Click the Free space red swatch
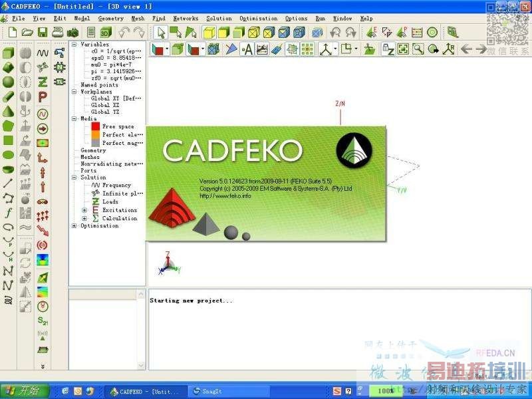This screenshot has width=532, height=399. pyautogui.click(x=96, y=126)
